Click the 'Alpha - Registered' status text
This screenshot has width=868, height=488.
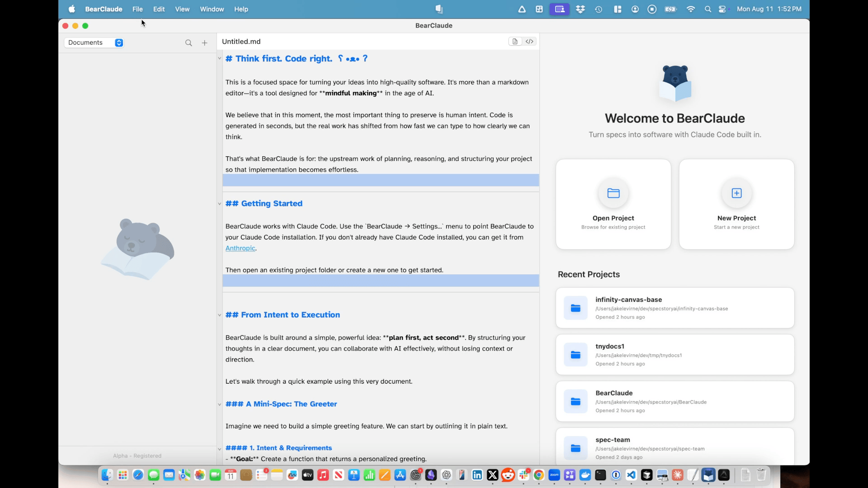point(137,456)
